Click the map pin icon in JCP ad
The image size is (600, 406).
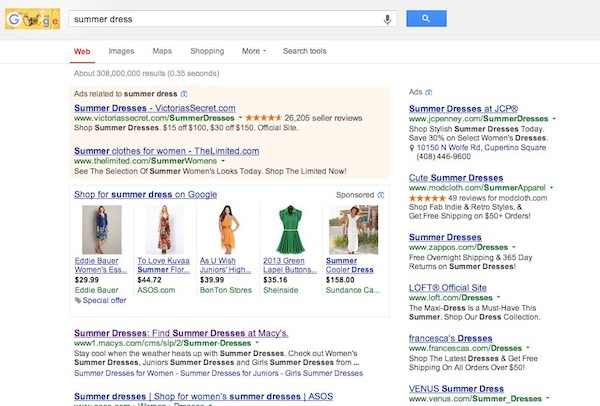(x=412, y=148)
